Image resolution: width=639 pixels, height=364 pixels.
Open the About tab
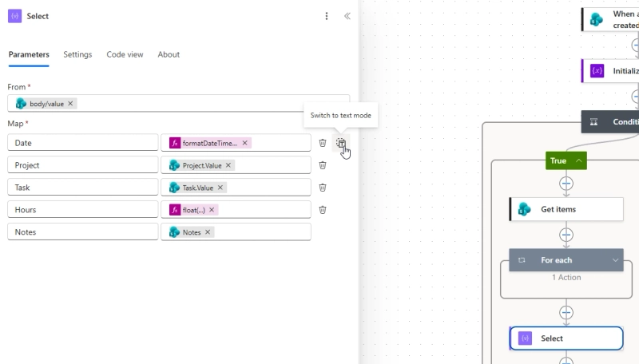coord(169,54)
